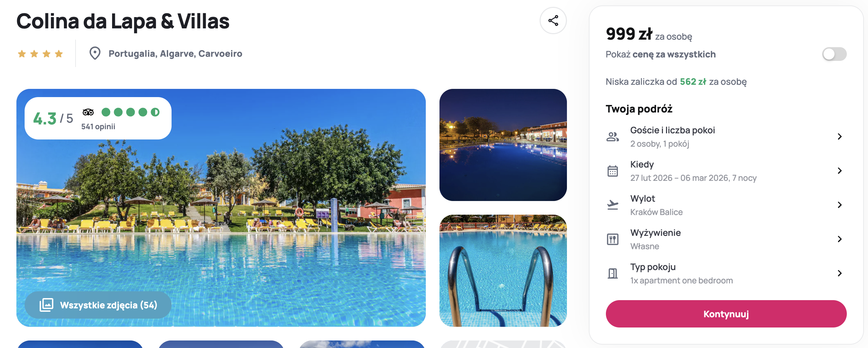Click the Kontynuuj button
This screenshot has width=868, height=348.
click(x=726, y=314)
